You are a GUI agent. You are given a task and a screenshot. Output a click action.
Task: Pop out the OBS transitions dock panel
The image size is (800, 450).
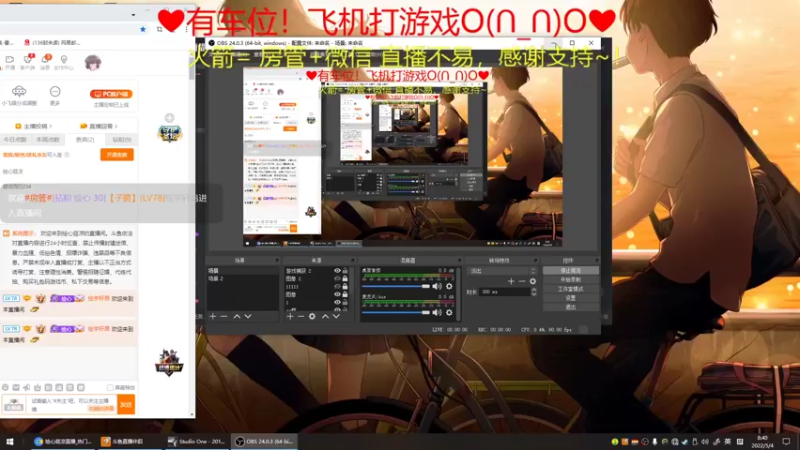tap(535, 260)
